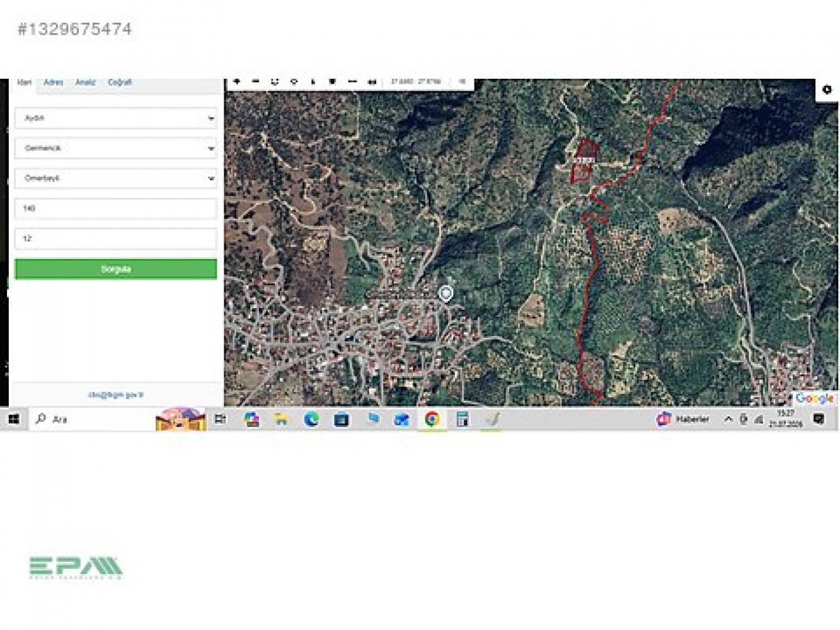Expand the Ömerbeyli neighborhood dropdown
The image size is (840, 630).
pyautogui.click(x=115, y=178)
